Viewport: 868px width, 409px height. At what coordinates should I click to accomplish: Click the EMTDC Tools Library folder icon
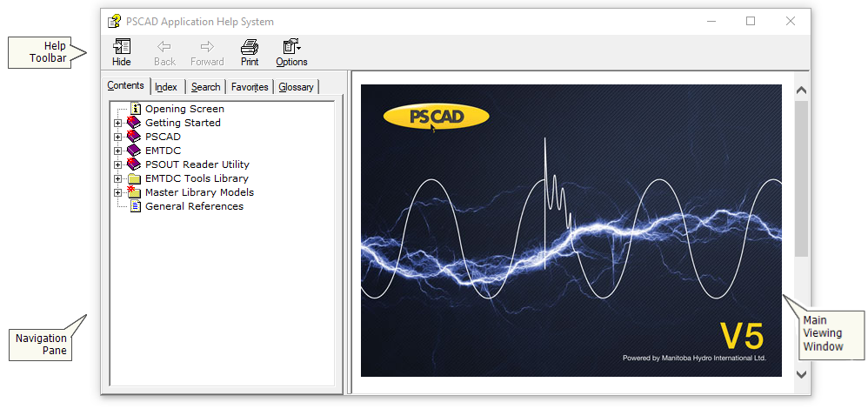[134, 178]
